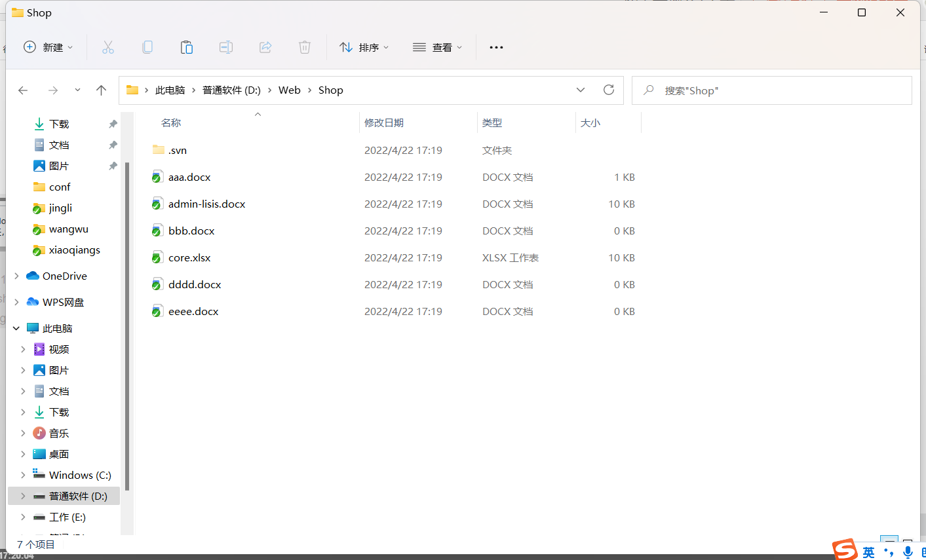Click the details view icon in status bar
The width and height of the screenshot is (926, 560).
889,542
